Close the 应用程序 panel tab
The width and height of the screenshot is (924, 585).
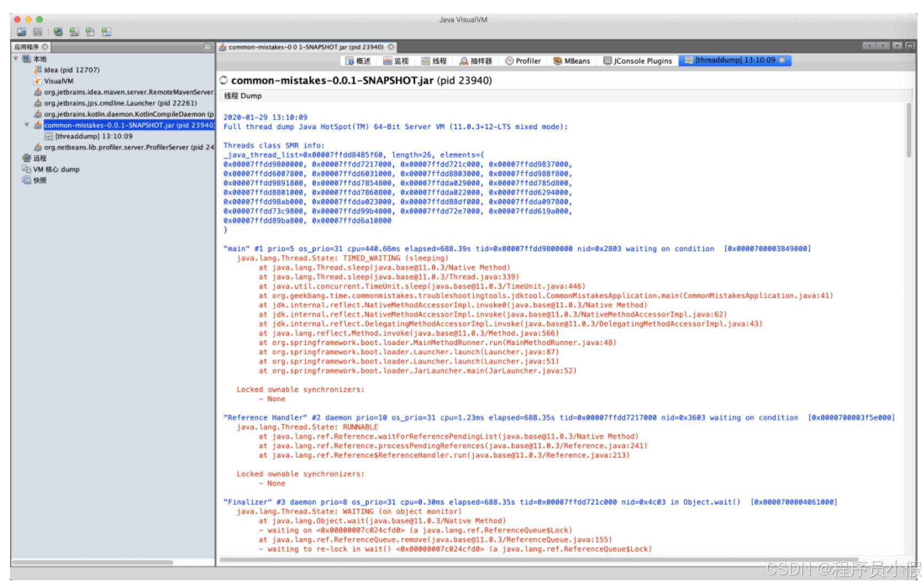45,47
